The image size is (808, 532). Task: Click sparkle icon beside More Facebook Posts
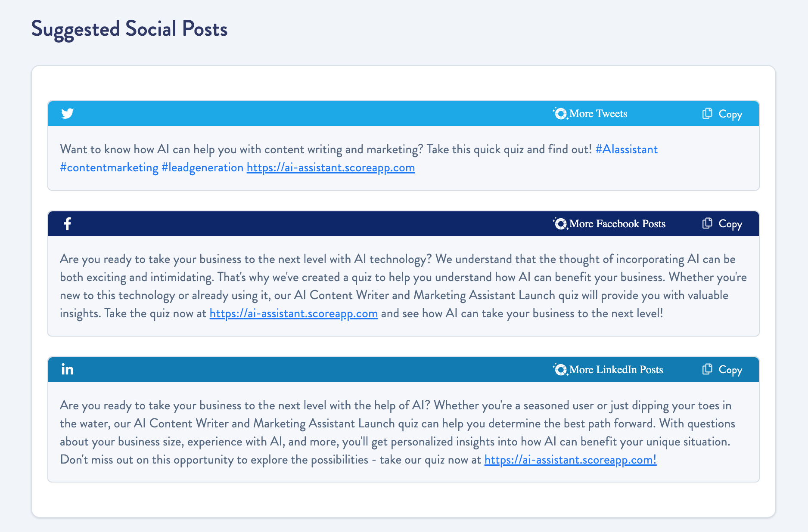coord(560,223)
